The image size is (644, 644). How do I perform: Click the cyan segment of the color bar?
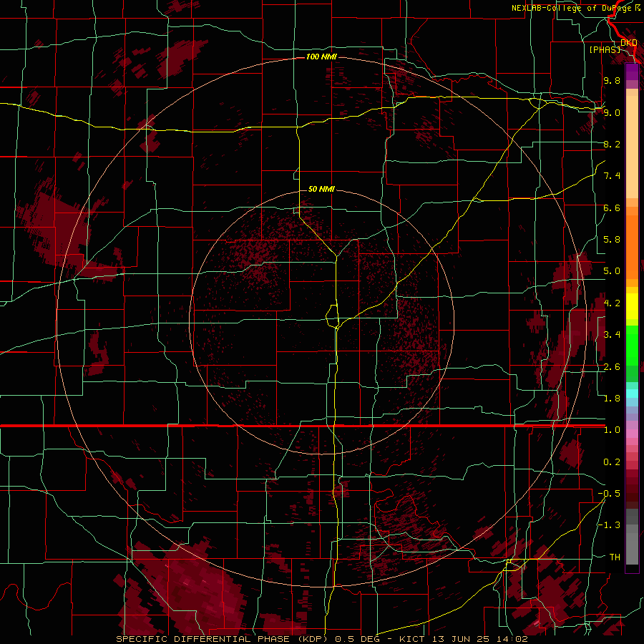pos(632,394)
